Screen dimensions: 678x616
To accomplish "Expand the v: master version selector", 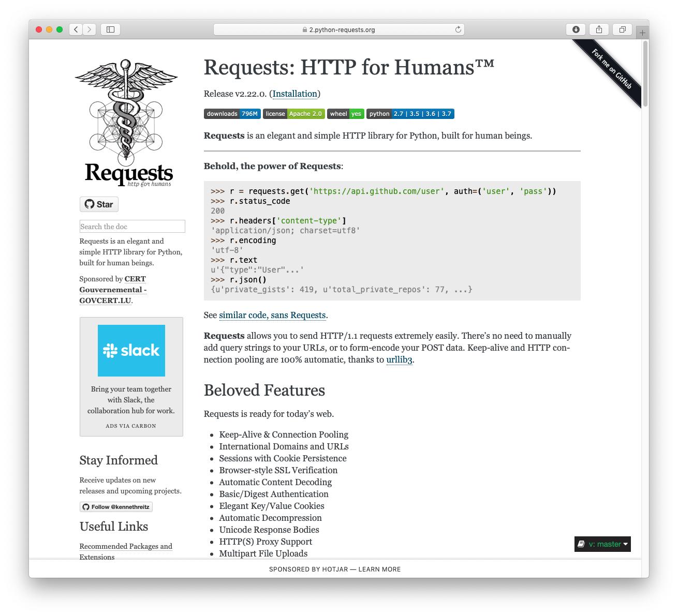I will (x=602, y=544).
